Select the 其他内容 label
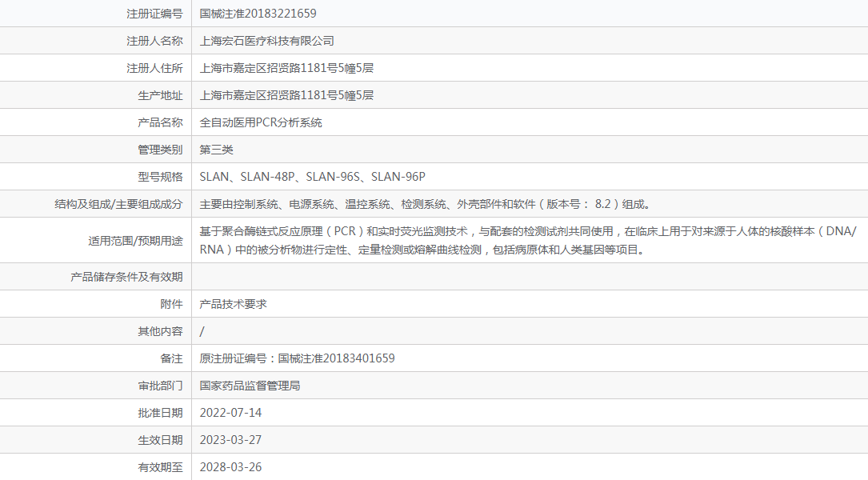The width and height of the screenshot is (868, 480). click(160, 330)
